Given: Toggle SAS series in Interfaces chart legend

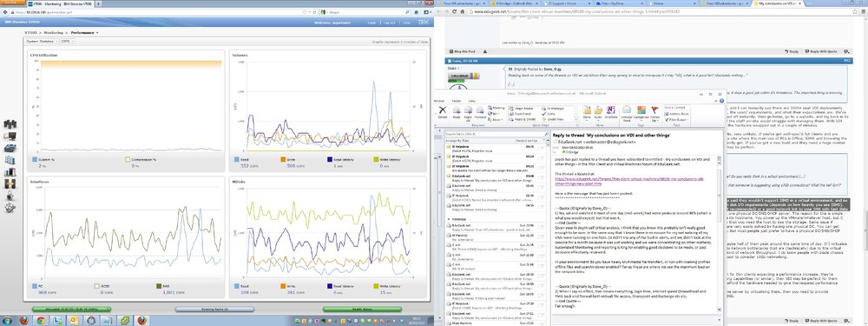Looking at the screenshot, I should coord(160,287).
